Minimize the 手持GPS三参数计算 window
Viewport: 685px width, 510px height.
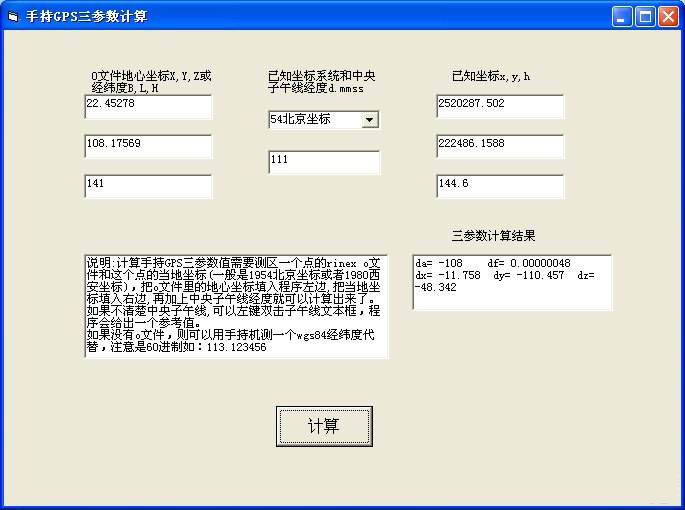pyautogui.click(x=623, y=16)
